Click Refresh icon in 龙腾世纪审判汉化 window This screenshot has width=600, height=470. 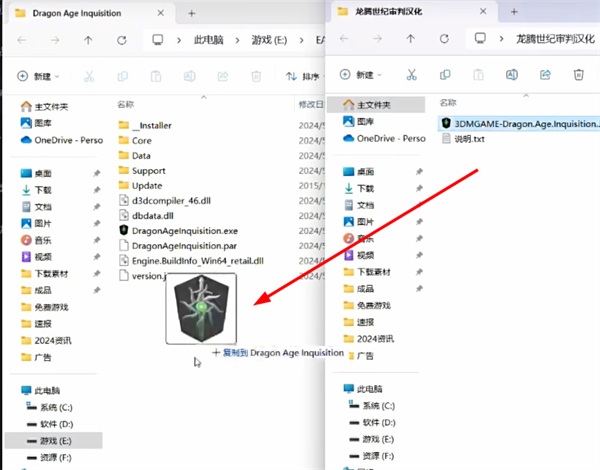444,39
